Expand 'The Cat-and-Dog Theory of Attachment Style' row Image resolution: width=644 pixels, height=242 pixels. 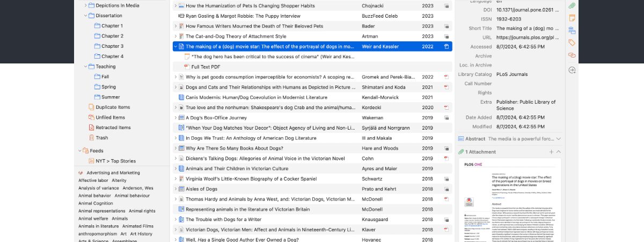coord(175,36)
